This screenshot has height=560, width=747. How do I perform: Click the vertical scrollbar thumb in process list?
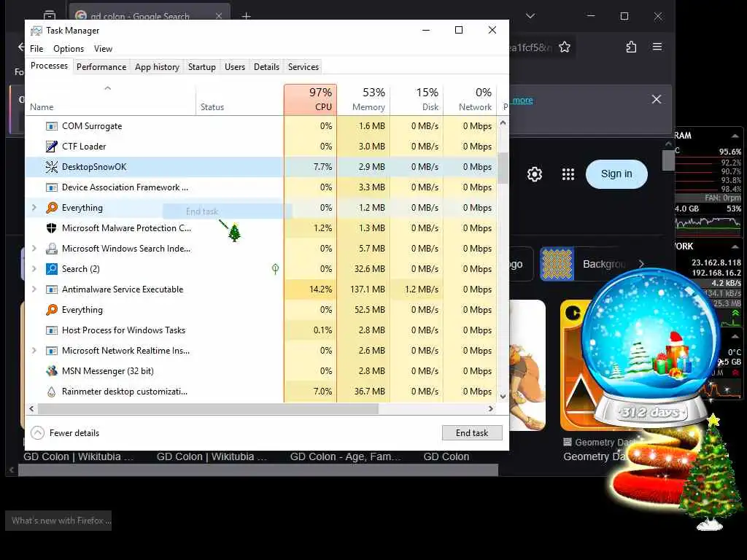[503, 168]
